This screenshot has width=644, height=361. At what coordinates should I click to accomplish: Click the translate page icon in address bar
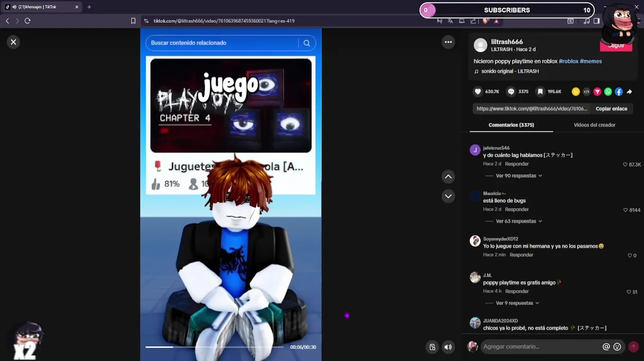pos(450,21)
